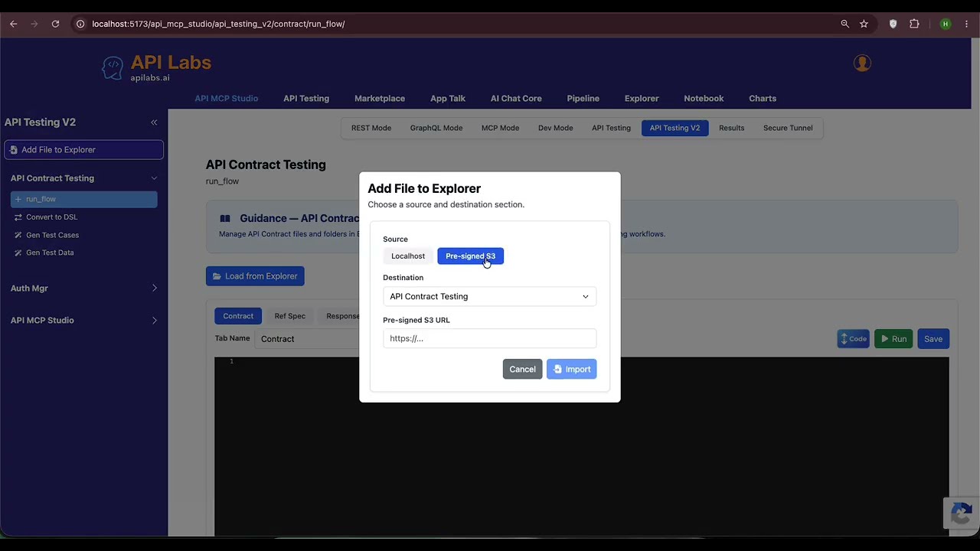Click Add File to Explorer button
Screen dimensions: 980x551
click(83, 150)
